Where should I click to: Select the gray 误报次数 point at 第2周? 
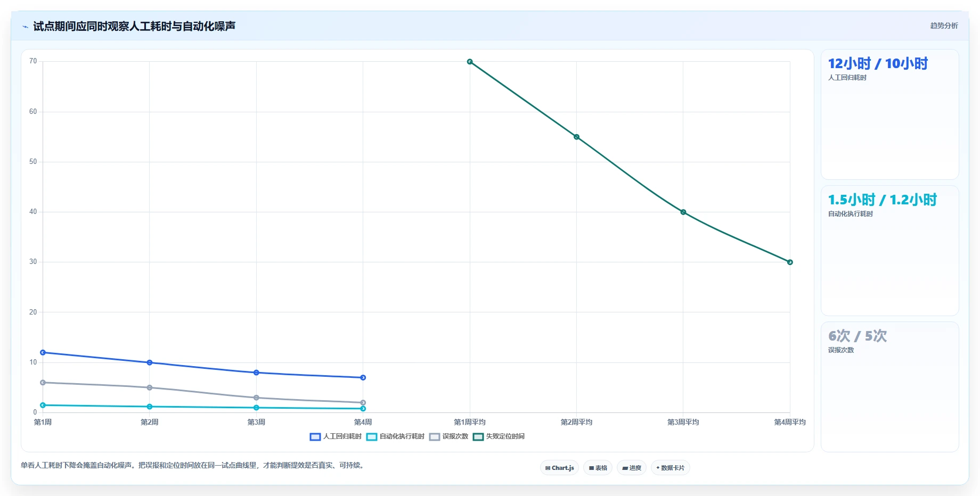click(150, 387)
